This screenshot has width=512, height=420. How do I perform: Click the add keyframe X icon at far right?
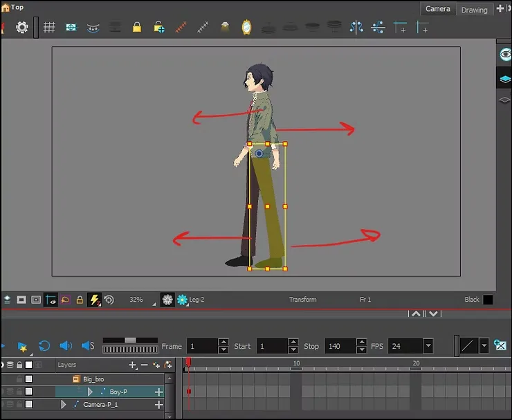click(500, 345)
